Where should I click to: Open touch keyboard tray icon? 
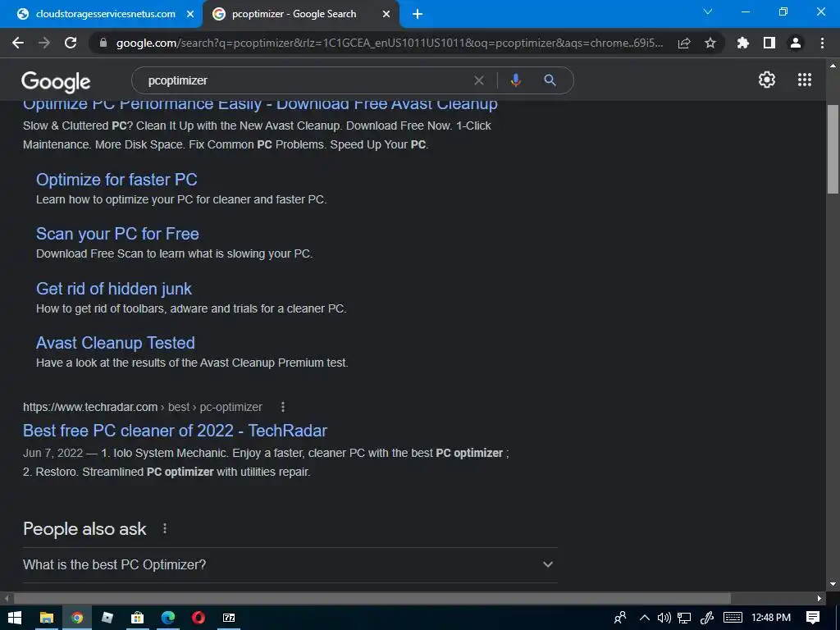tap(733, 618)
